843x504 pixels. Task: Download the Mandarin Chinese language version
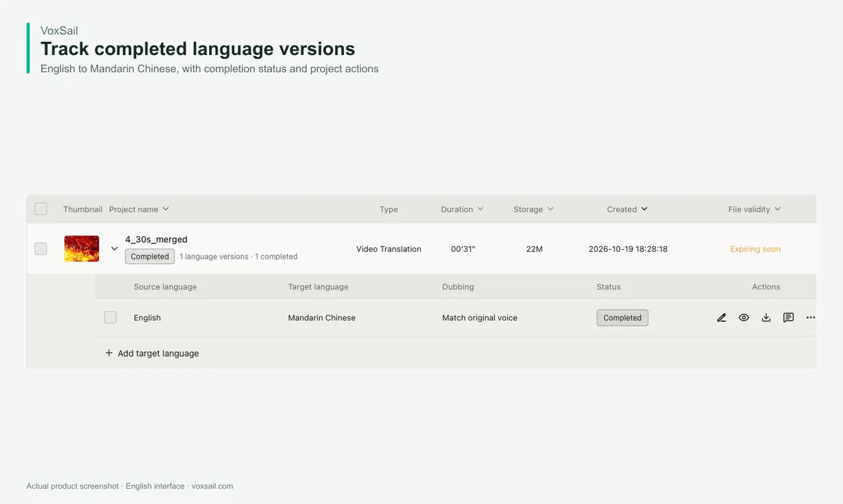[766, 318]
